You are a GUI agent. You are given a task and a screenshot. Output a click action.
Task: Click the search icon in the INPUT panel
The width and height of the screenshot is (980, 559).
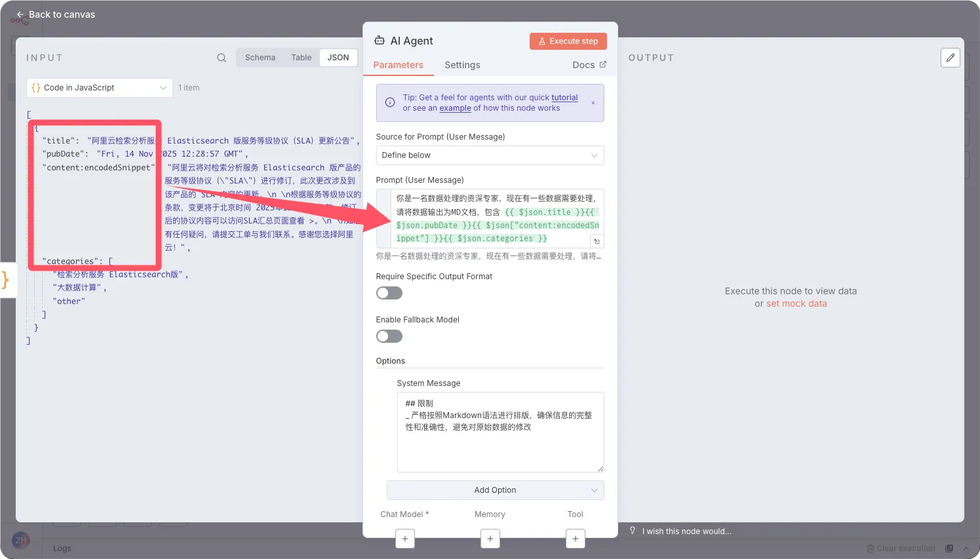(x=222, y=58)
